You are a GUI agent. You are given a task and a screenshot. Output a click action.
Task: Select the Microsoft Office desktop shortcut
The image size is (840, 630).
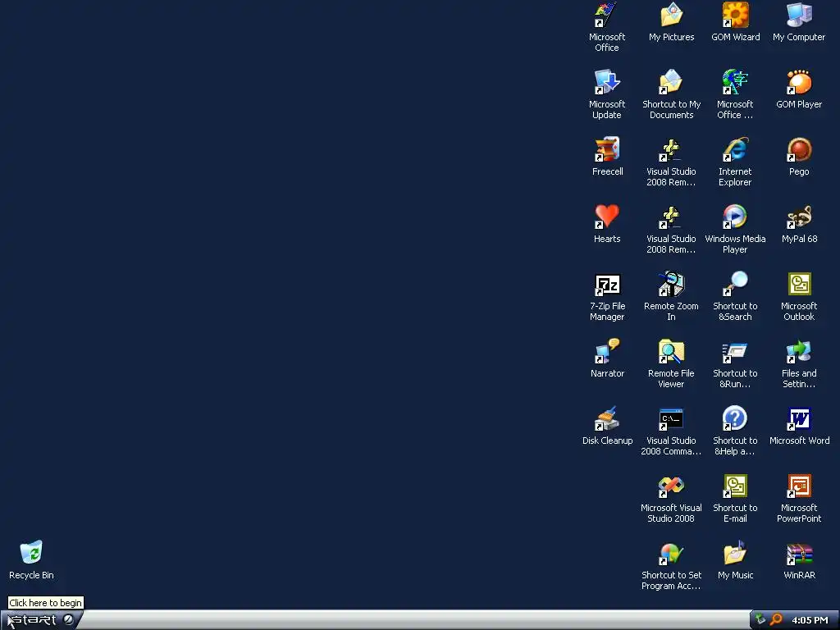(x=607, y=15)
